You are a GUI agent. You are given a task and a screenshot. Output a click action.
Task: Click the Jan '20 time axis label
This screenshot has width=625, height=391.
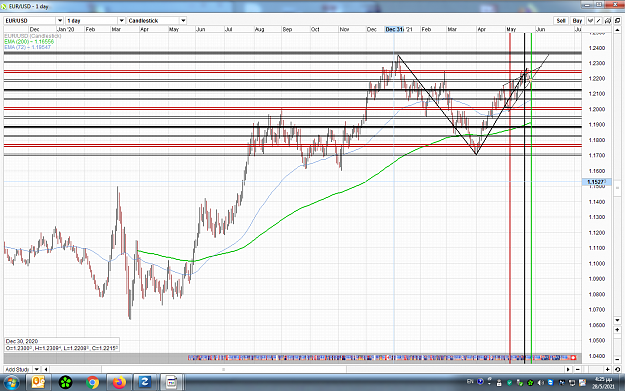pos(65,29)
